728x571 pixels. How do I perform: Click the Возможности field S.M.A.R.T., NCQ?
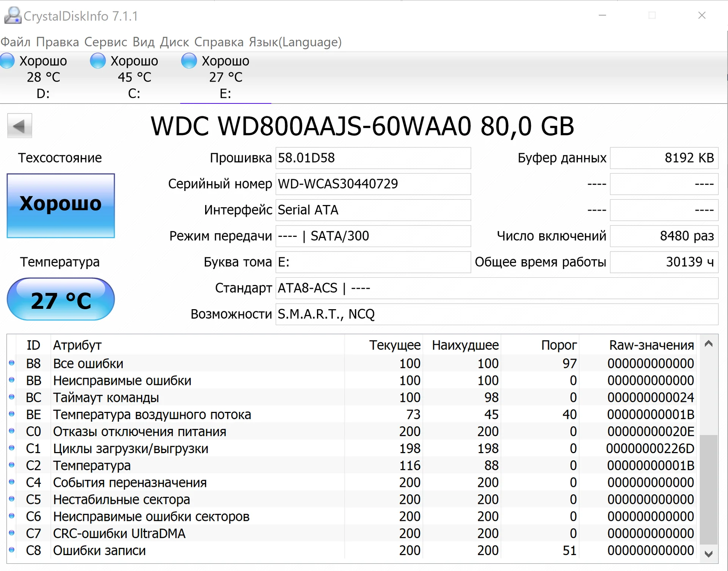coord(497,314)
